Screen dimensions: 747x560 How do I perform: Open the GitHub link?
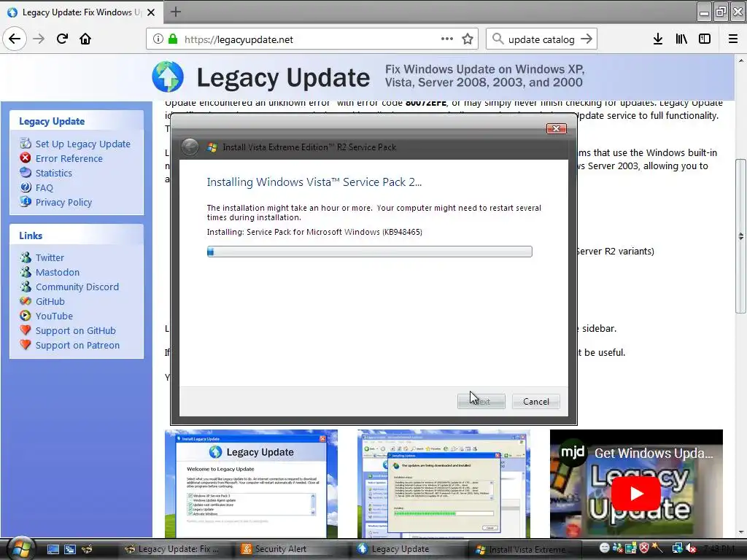[50, 301]
